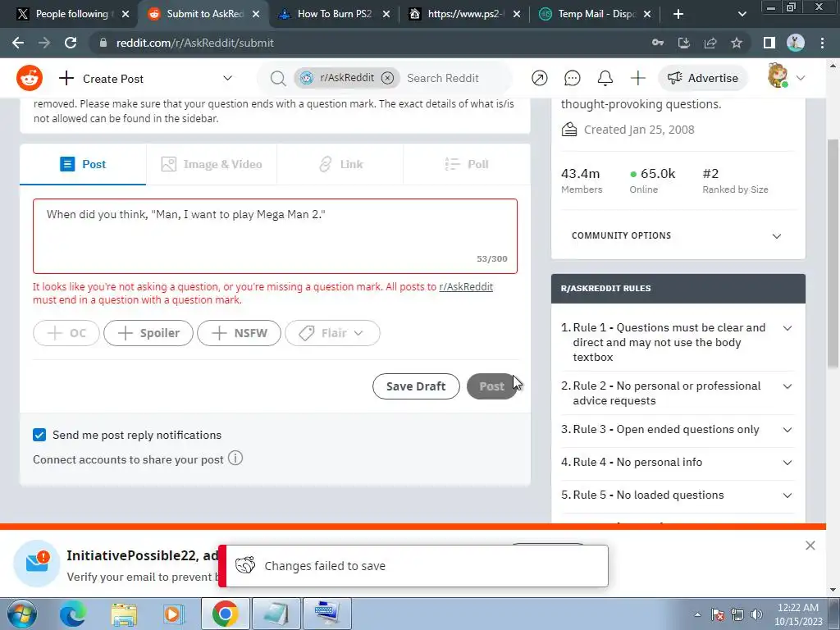Open Chrome three-dot menu
Image resolution: width=840 pixels, height=630 pixels.
[x=822, y=43]
